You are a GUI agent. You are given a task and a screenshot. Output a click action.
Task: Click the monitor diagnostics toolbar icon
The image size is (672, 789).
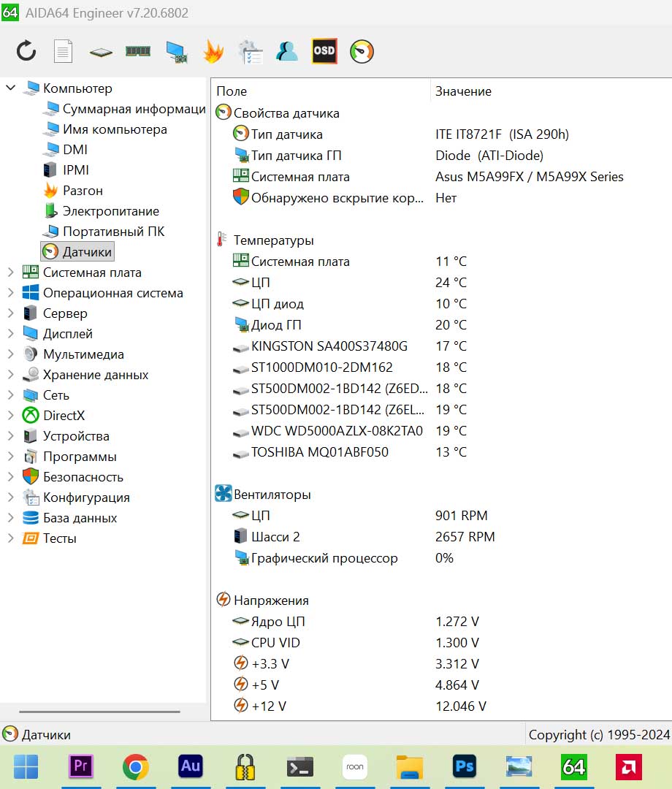[177, 52]
